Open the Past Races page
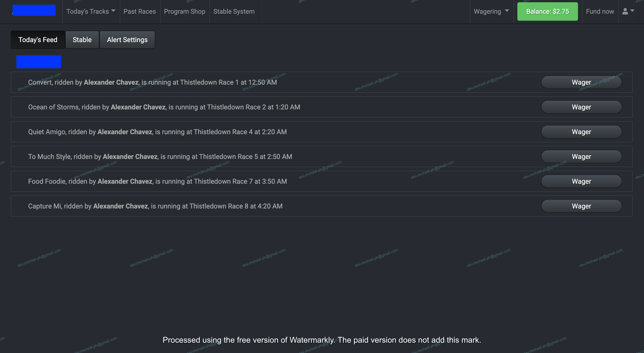The image size is (644, 353). tap(139, 11)
